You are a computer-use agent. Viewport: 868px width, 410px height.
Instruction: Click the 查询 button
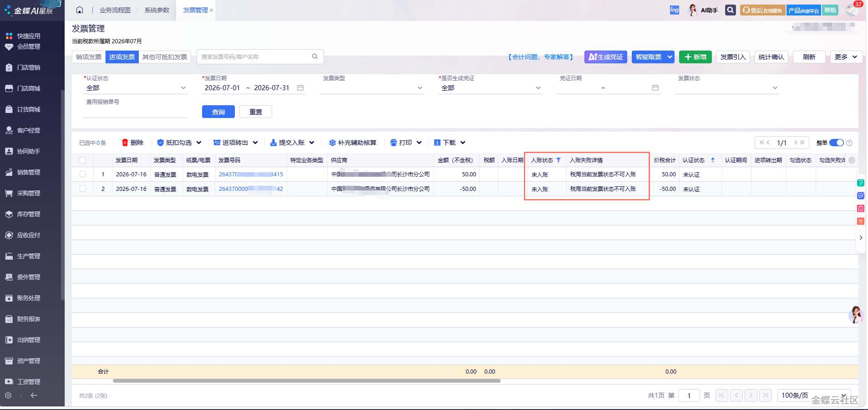tap(218, 112)
